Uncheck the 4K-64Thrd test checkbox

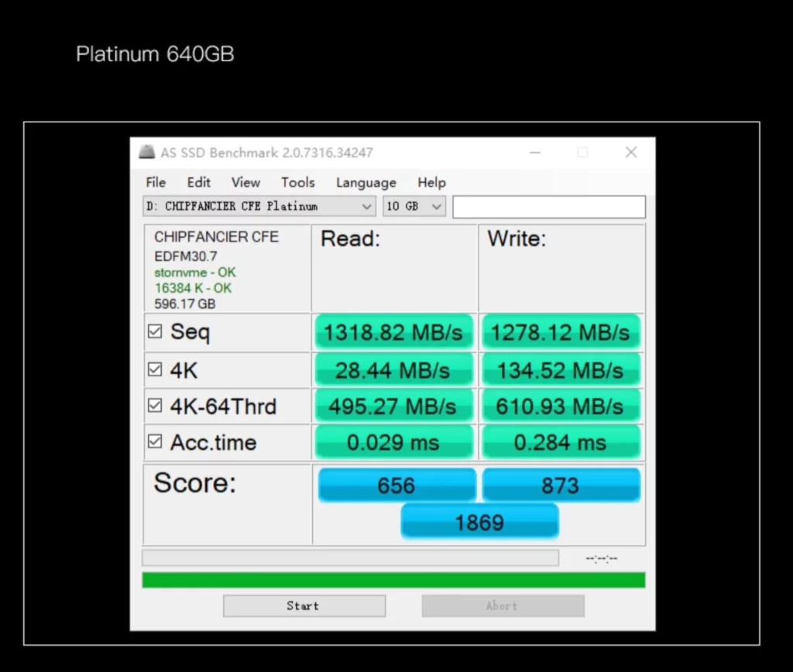coord(155,406)
